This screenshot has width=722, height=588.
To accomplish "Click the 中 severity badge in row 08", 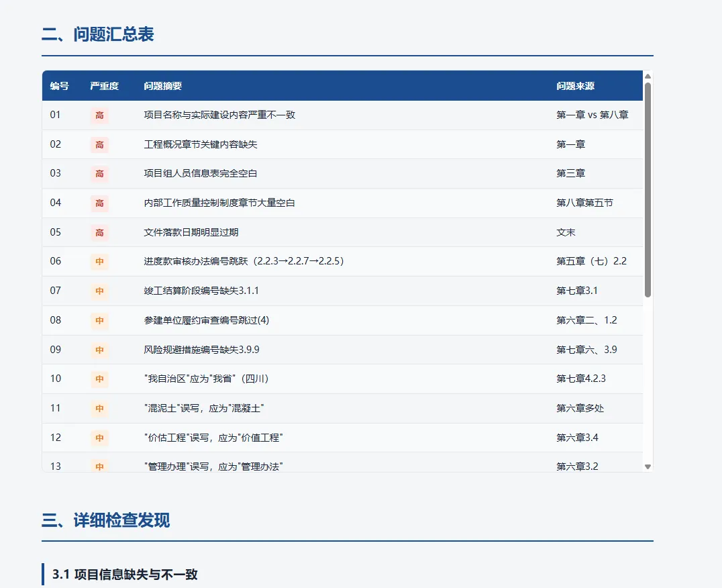I will 99,320.
